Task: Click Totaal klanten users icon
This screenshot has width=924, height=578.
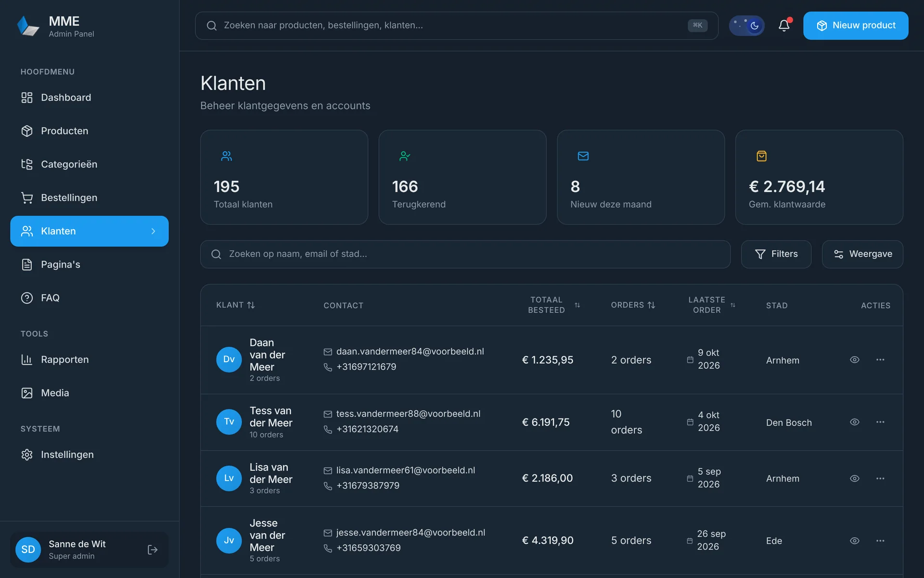Action: point(227,156)
